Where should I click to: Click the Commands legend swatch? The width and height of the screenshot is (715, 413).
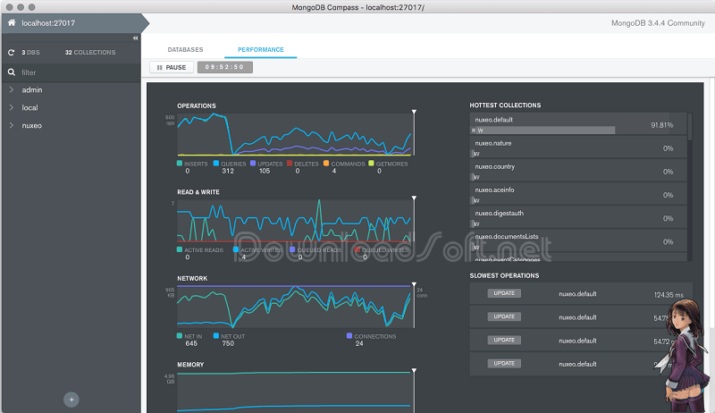tap(326, 163)
